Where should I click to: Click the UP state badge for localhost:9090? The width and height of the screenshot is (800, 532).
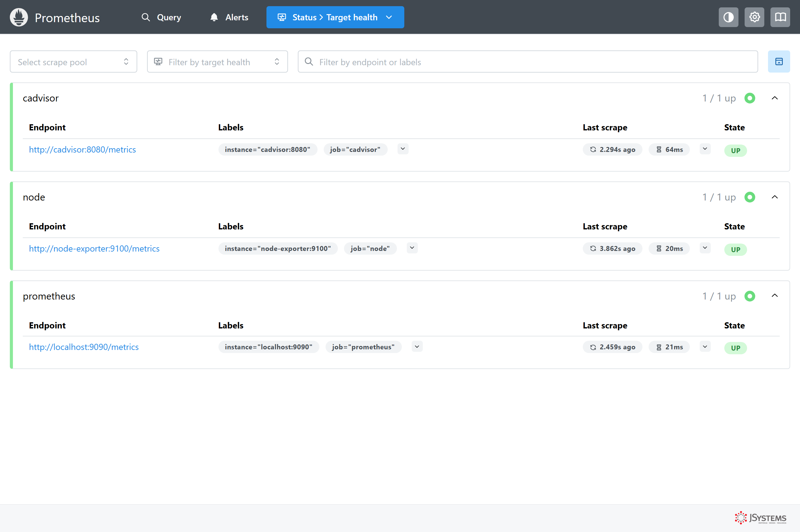point(735,348)
